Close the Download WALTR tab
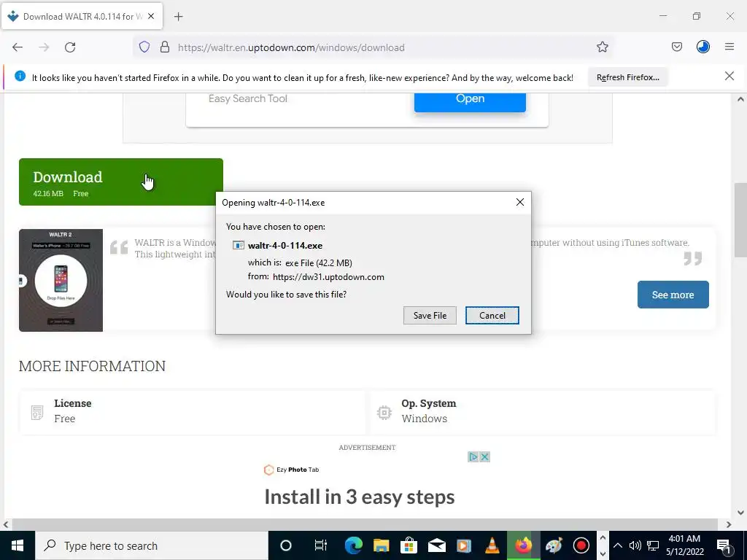This screenshot has width=747, height=560. (x=151, y=16)
